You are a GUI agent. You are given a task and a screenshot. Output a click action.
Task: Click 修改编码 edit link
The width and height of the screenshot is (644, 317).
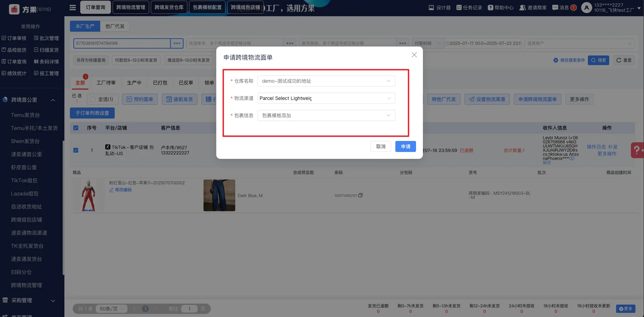point(120,190)
